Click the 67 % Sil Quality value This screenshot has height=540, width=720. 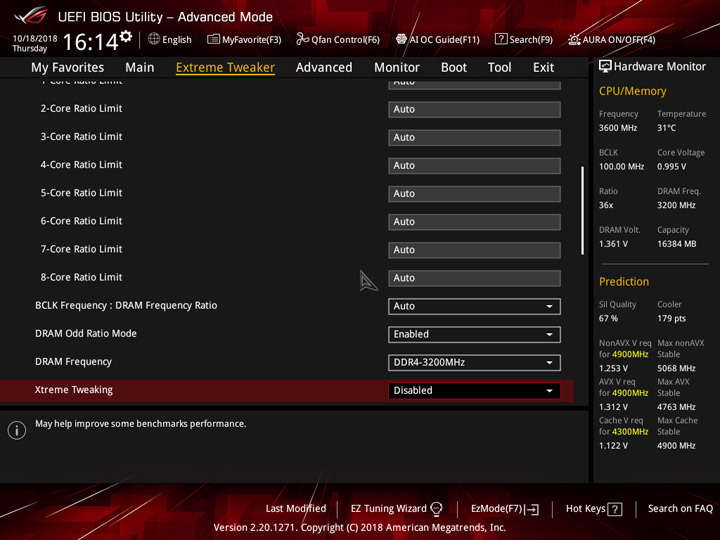click(608, 319)
